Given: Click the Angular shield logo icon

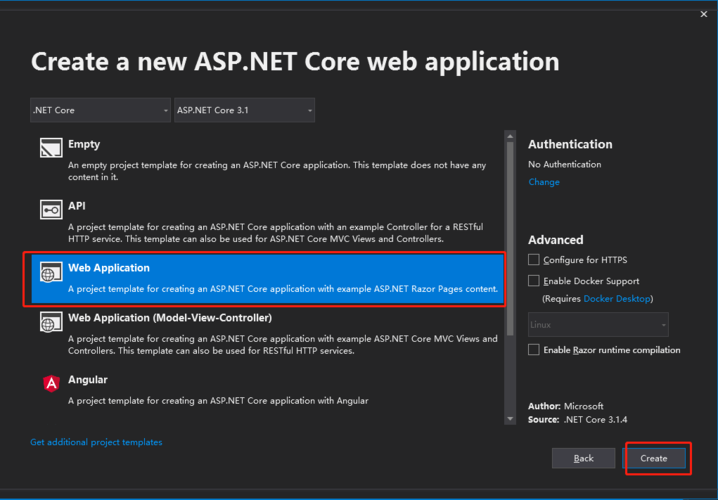Looking at the screenshot, I should pyautogui.click(x=51, y=383).
